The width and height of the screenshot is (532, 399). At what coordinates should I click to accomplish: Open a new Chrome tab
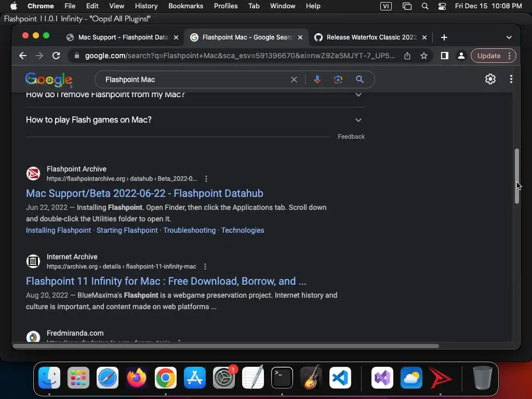444,37
